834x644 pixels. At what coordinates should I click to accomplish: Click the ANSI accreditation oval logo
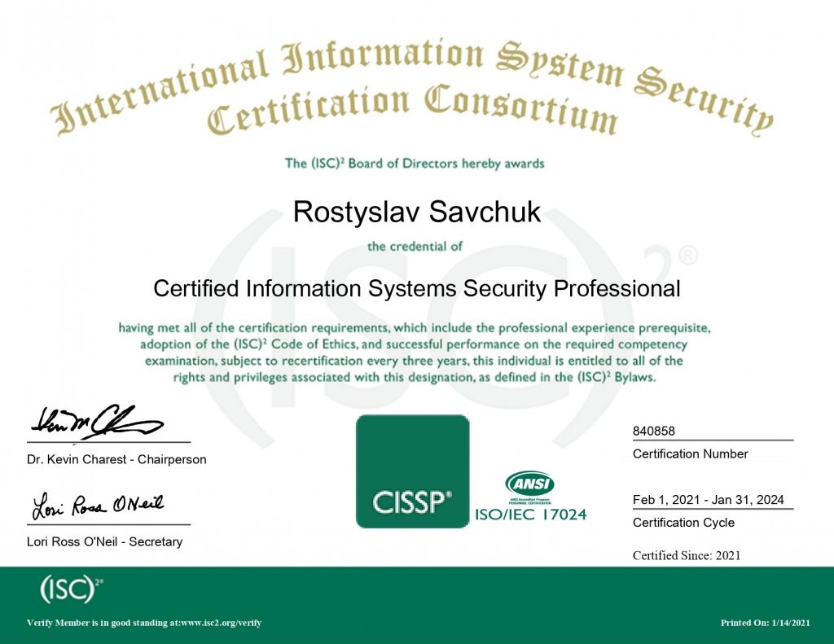coord(529,484)
